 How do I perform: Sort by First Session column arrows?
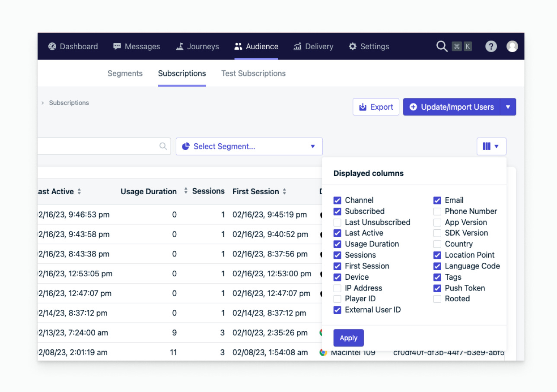click(284, 192)
